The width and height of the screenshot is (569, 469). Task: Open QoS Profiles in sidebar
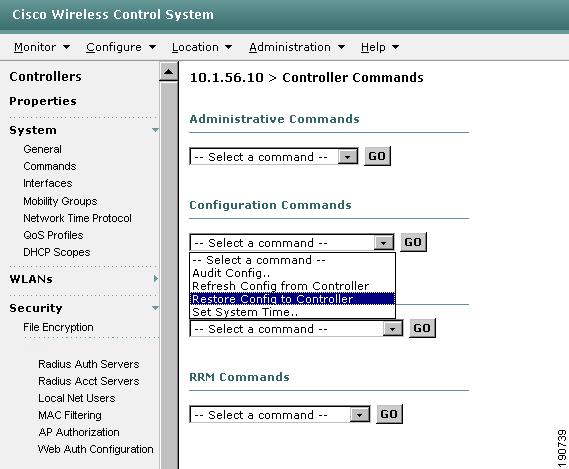point(53,235)
